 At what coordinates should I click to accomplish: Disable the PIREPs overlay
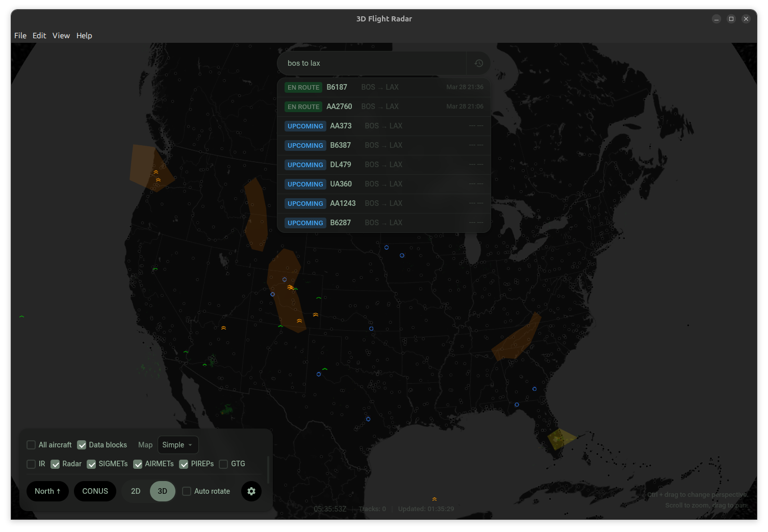[x=184, y=464]
